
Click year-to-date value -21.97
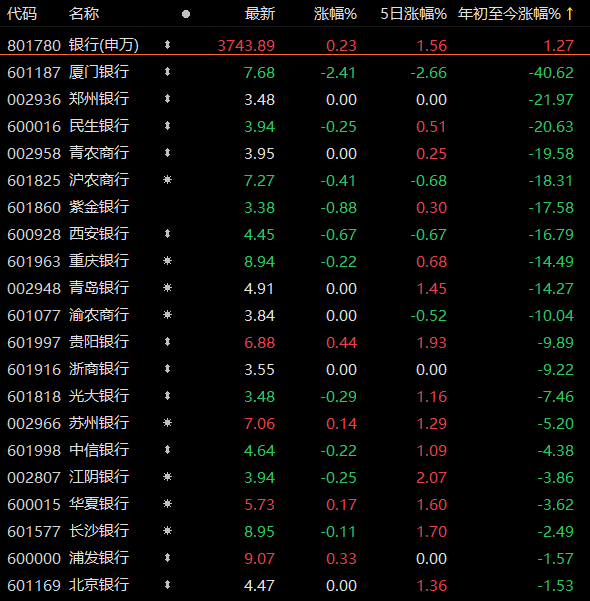tap(551, 100)
